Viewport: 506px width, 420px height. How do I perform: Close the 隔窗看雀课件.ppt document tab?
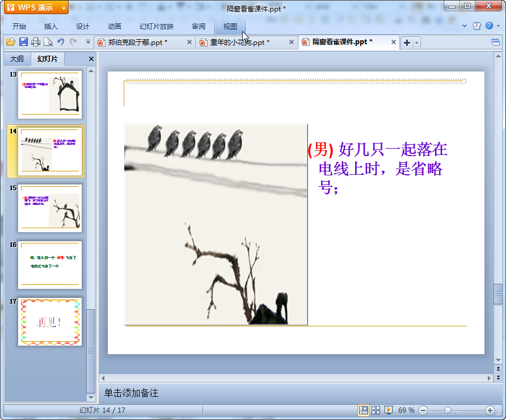(x=393, y=42)
